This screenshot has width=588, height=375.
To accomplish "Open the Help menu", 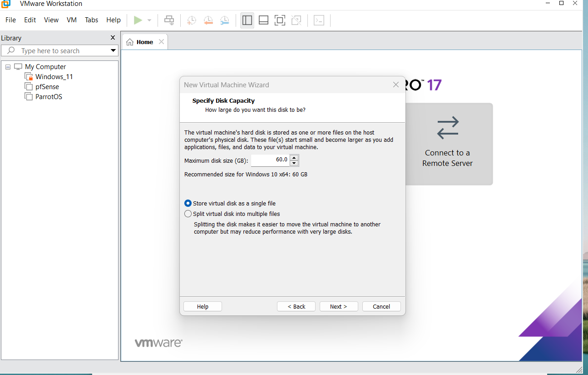I will pyautogui.click(x=114, y=20).
